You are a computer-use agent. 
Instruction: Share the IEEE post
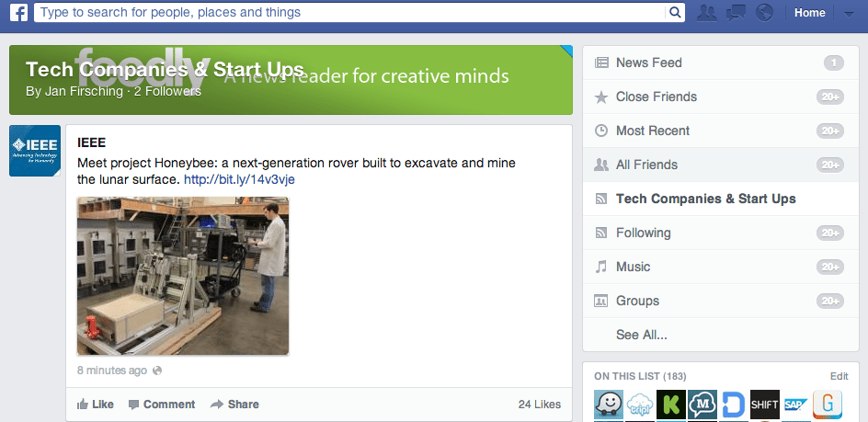(234, 405)
